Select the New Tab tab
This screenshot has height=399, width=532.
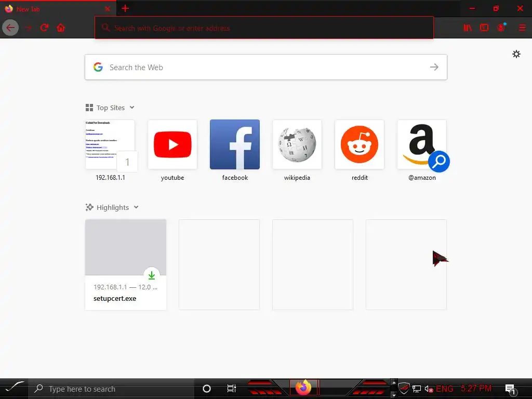tap(58, 9)
